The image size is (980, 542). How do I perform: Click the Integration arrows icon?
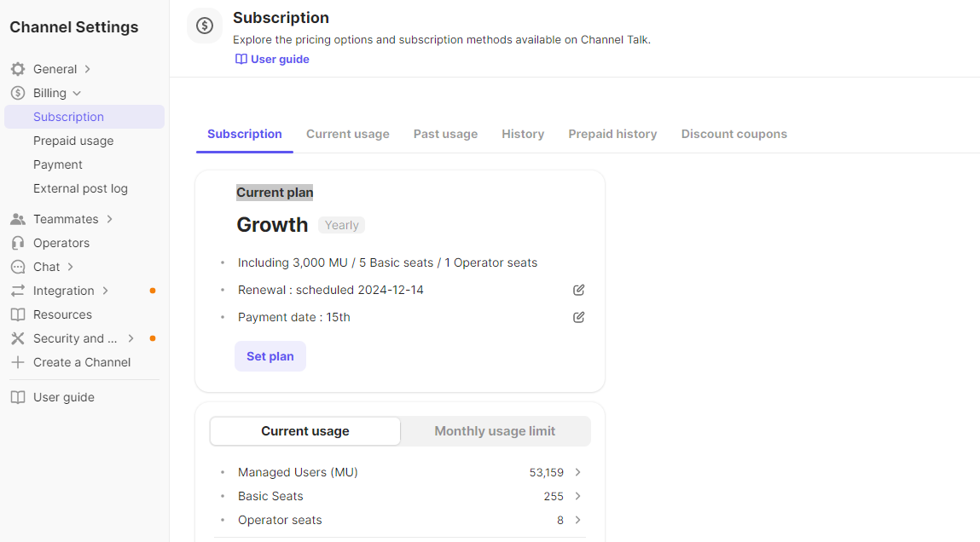18,291
